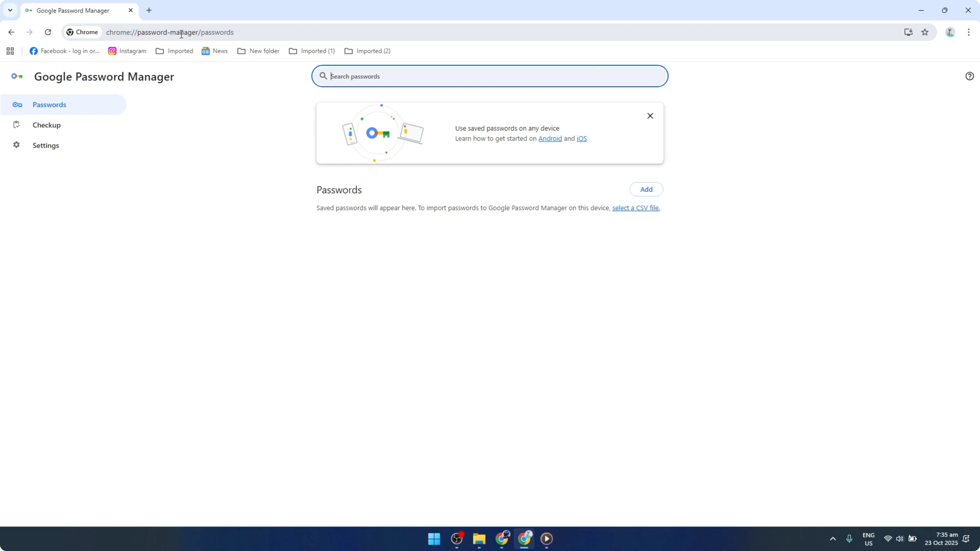Go back to previous page
The width and height of the screenshot is (980, 551).
(x=11, y=32)
